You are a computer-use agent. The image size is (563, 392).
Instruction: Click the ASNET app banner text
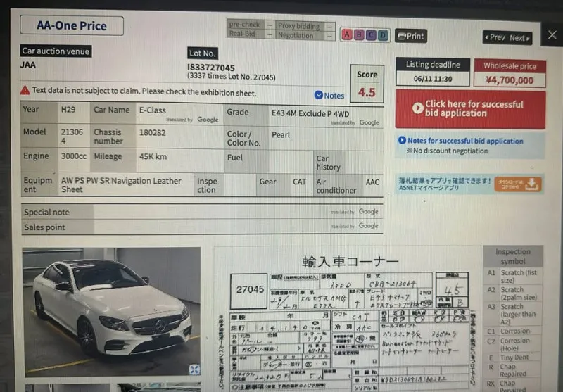444,184
